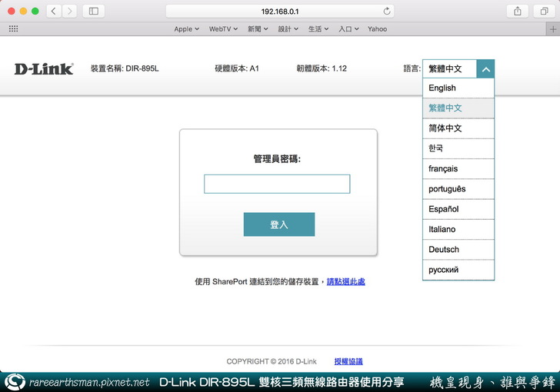Open the Yahoo bookmark
This screenshot has height=392, width=560.
[377, 29]
